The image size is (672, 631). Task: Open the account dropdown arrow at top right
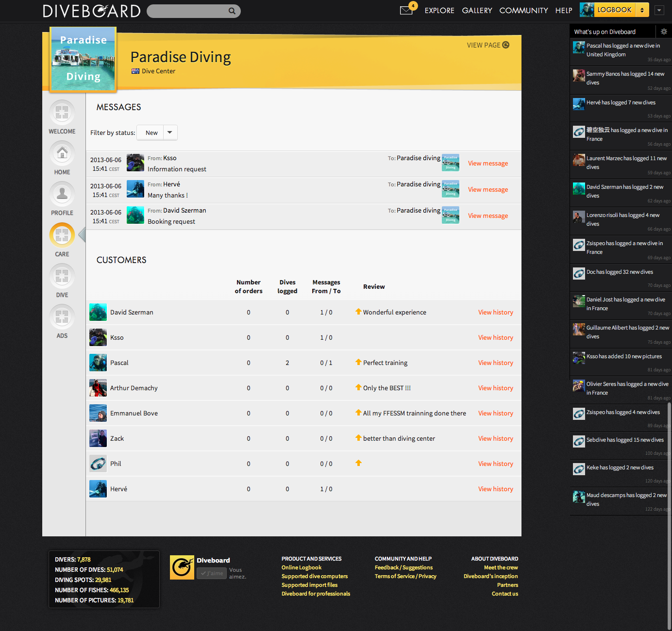click(659, 10)
